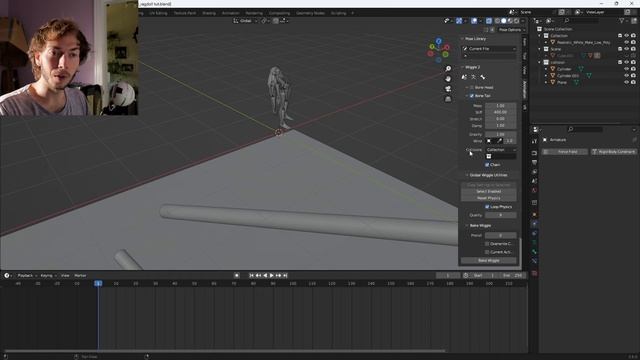Hide the Plane object in outliner
Screen dimensions: 640x360
(x=627, y=82)
